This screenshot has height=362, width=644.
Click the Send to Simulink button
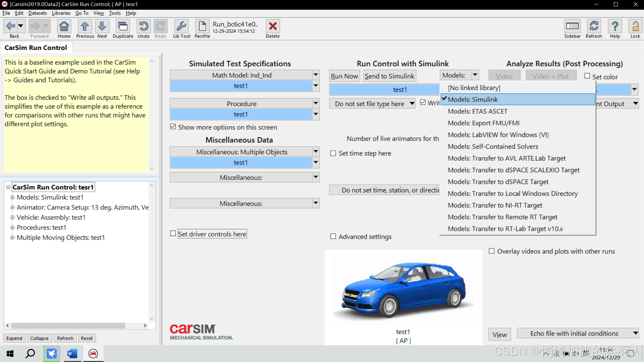(x=389, y=76)
